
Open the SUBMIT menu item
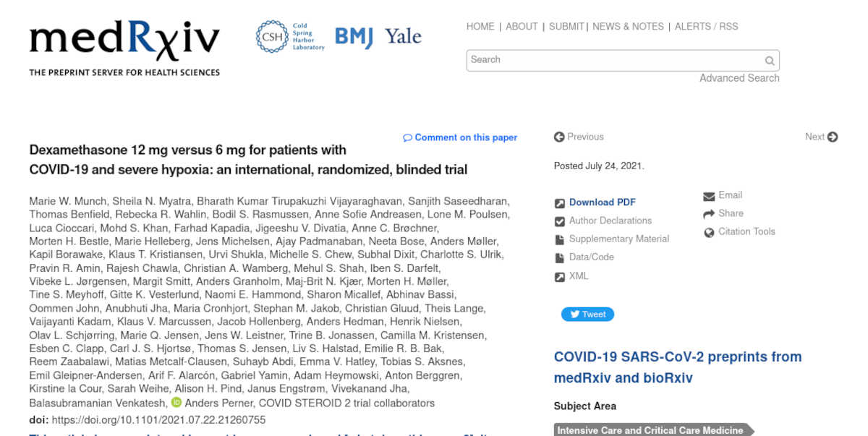pos(566,27)
